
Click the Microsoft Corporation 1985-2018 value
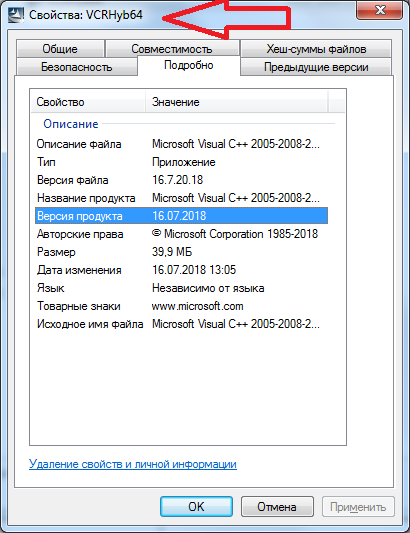pos(235,234)
